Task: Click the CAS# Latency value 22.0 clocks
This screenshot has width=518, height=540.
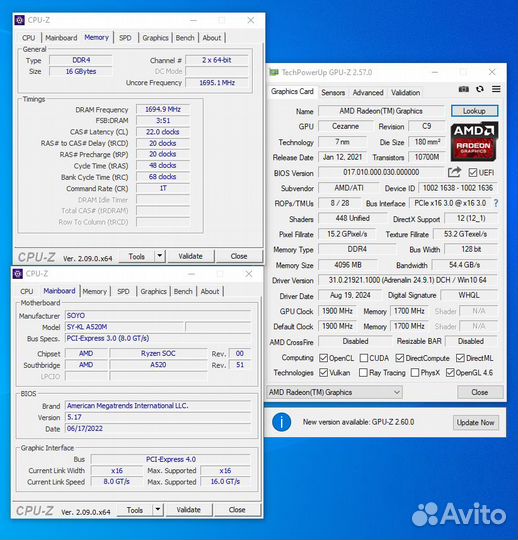Action: point(163,132)
